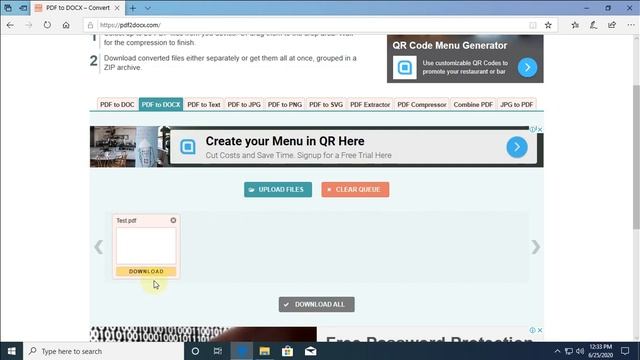Open Cortana from the taskbar circle icon
640x360 pixels.
tap(195, 351)
